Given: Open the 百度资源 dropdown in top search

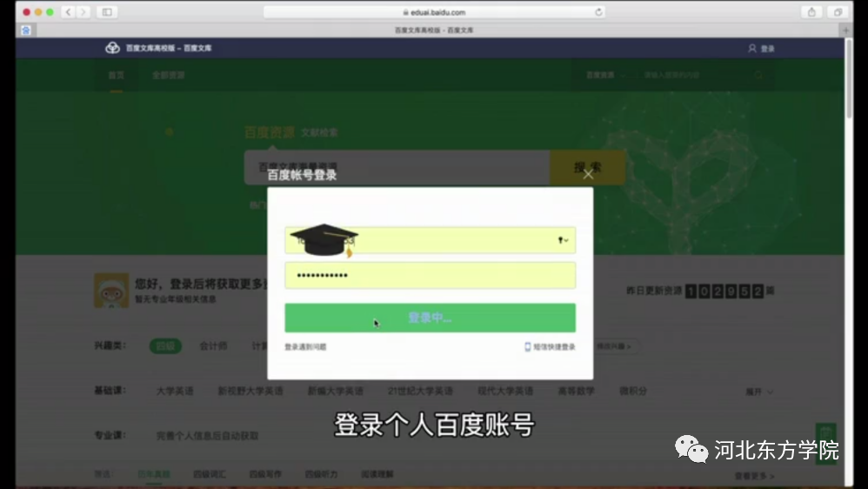Looking at the screenshot, I should pyautogui.click(x=605, y=76).
